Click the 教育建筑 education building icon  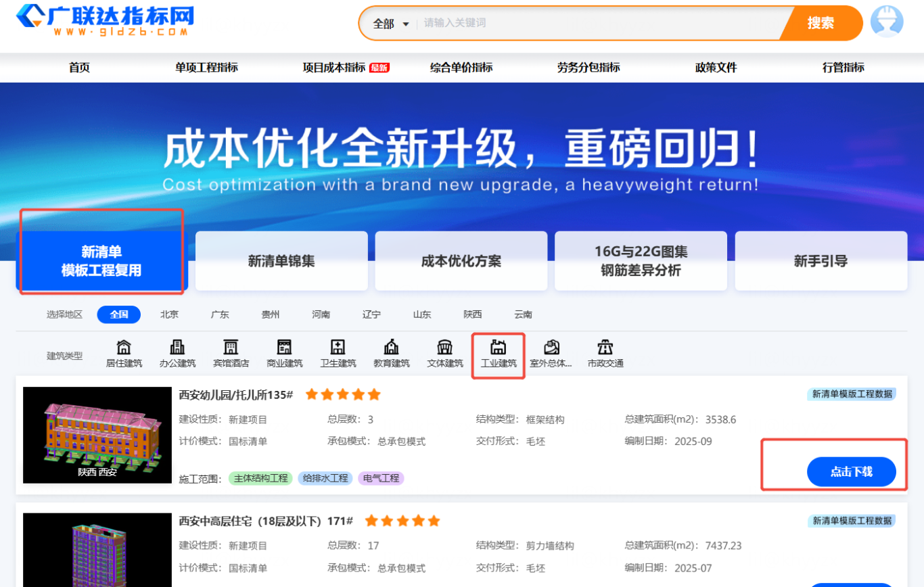tap(391, 353)
